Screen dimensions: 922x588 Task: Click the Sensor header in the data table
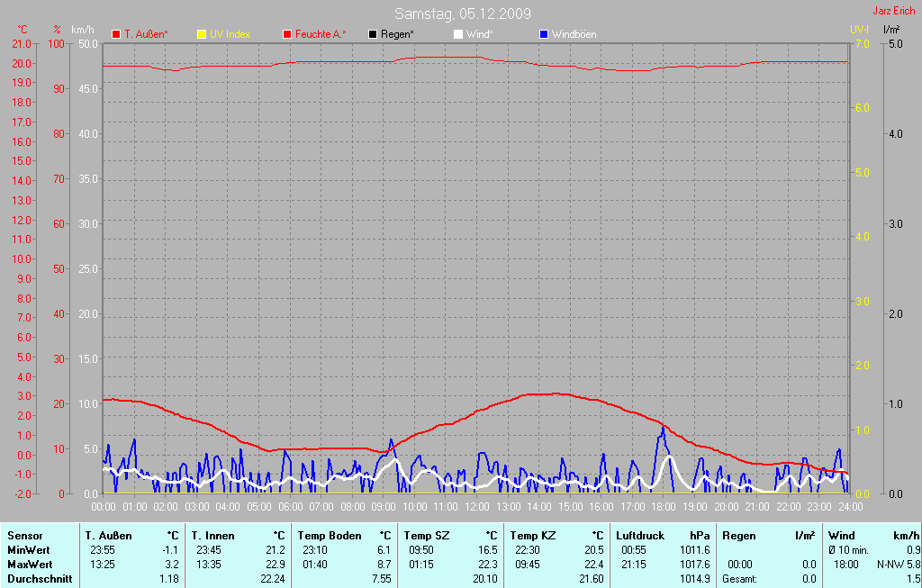point(25,536)
